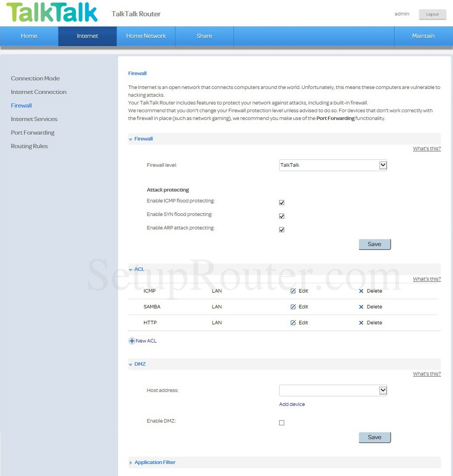Click the plus icon to create New ACL
Screen dimensions: 453x476
[131, 341]
